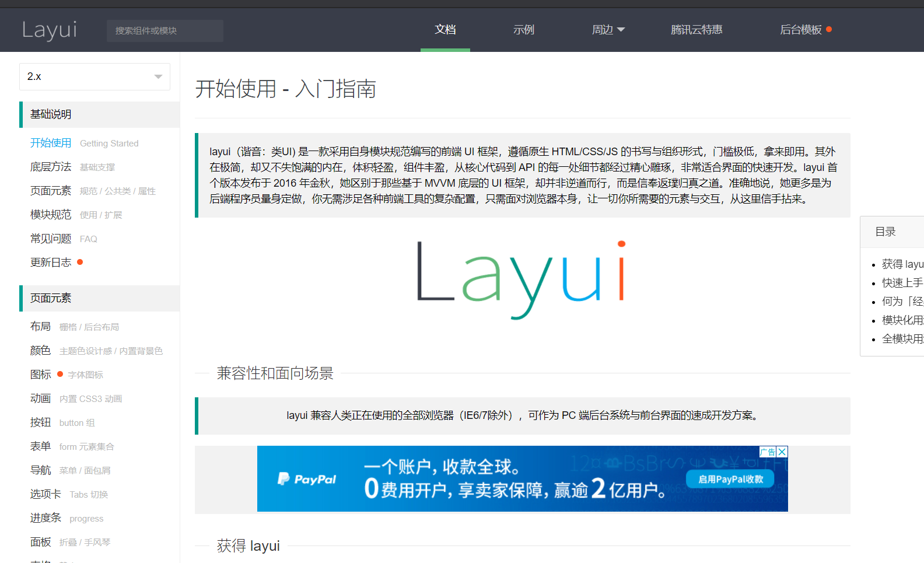
Task: Click the 启用PayPal收款 button
Action: [x=730, y=479]
